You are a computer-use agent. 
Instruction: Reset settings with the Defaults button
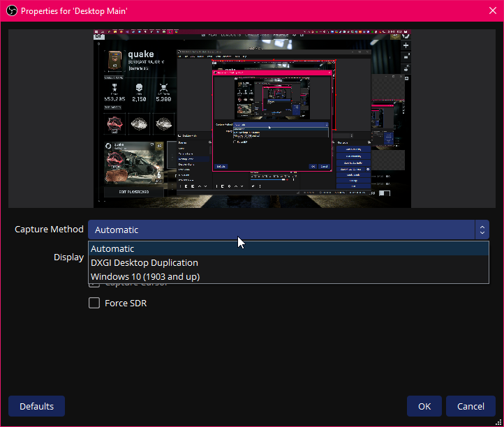click(x=36, y=406)
